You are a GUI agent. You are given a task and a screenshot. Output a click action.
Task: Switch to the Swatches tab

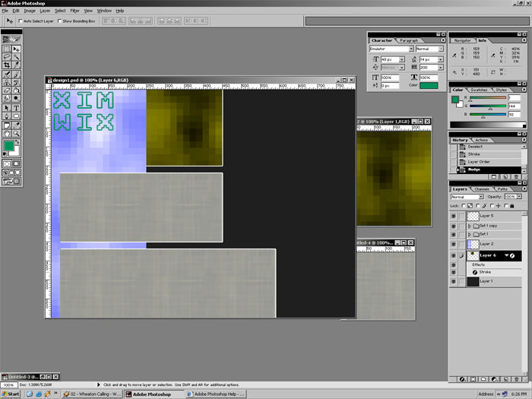[x=480, y=90]
